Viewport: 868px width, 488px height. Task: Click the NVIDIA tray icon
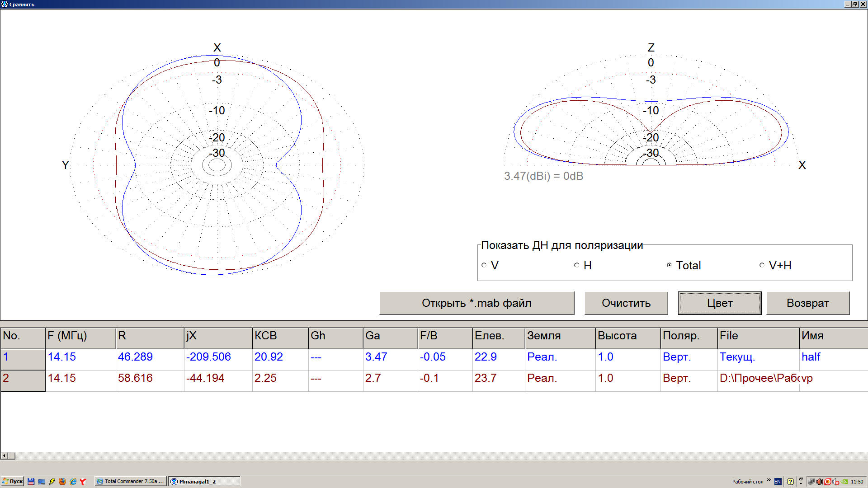pos(844,482)
